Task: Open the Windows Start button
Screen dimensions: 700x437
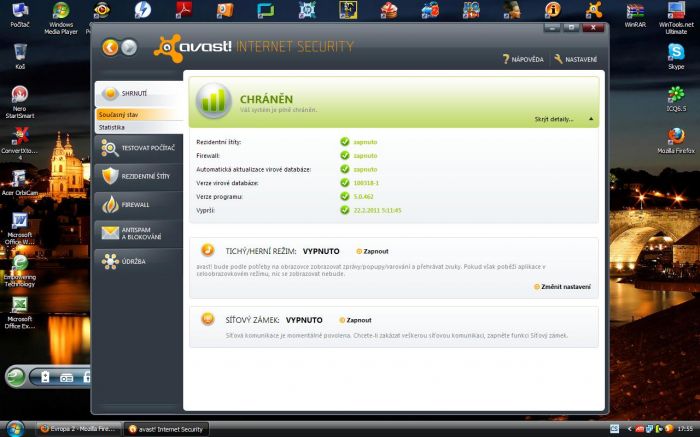Action: coord(15,429)
